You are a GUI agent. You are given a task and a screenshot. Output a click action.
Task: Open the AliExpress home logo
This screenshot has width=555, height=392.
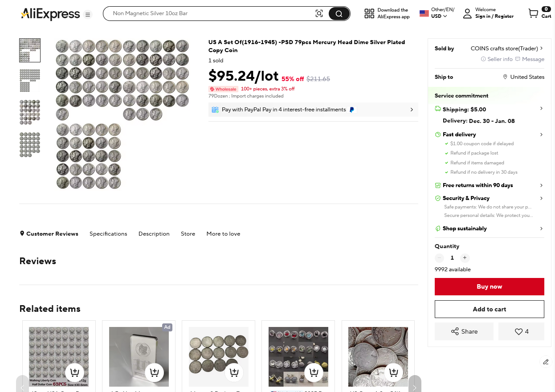tap(50, 14)
